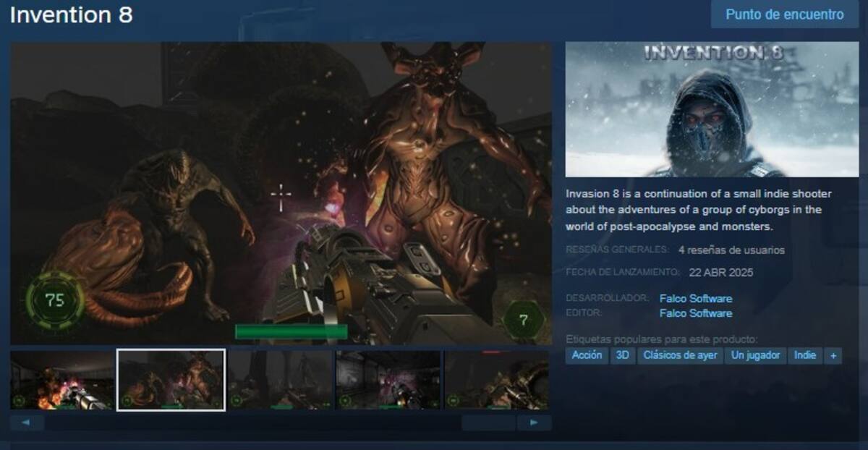Add a tag with the plus button
This screenshot has width=868, height=450.
[x=833, y=355]
